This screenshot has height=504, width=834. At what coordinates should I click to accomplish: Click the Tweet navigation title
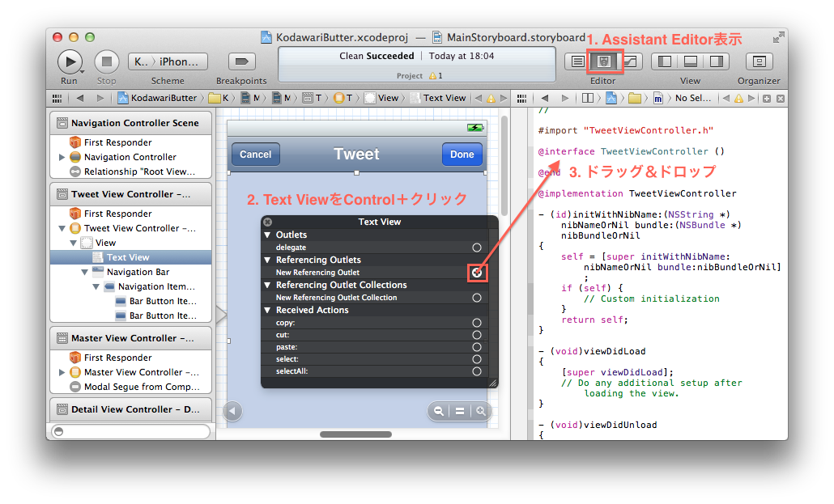[x=356, y=155]
